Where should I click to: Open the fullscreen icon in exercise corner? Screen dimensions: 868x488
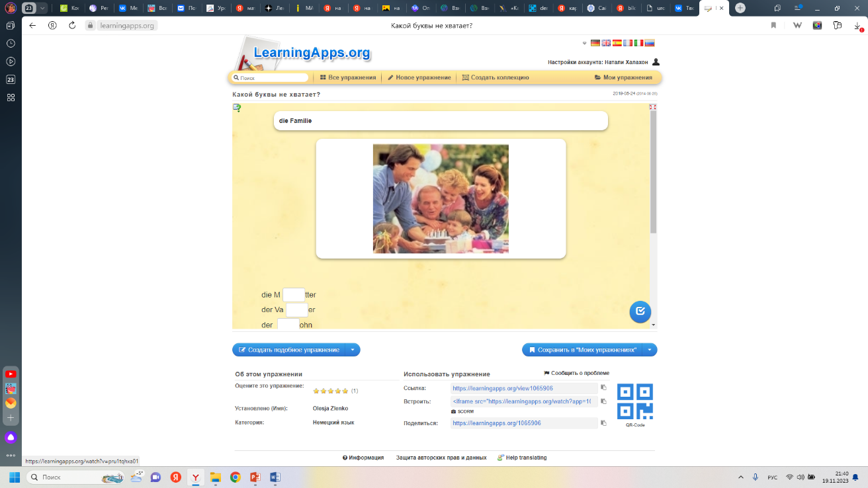point(652,107)
